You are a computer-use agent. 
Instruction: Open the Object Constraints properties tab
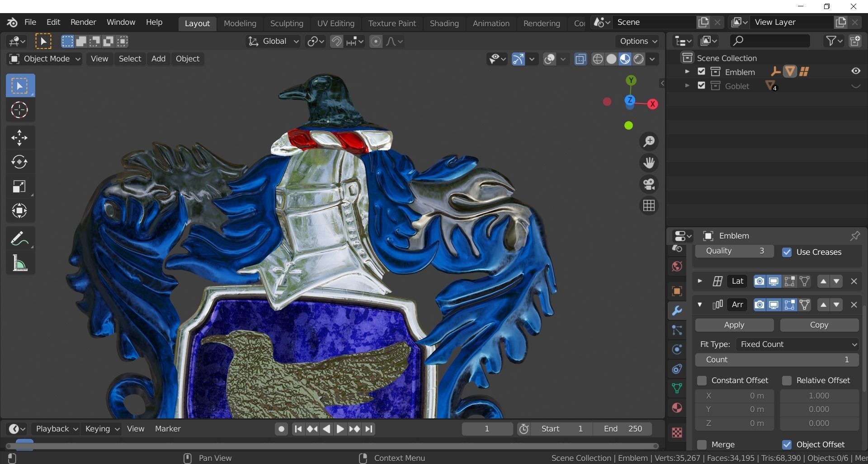677,369
